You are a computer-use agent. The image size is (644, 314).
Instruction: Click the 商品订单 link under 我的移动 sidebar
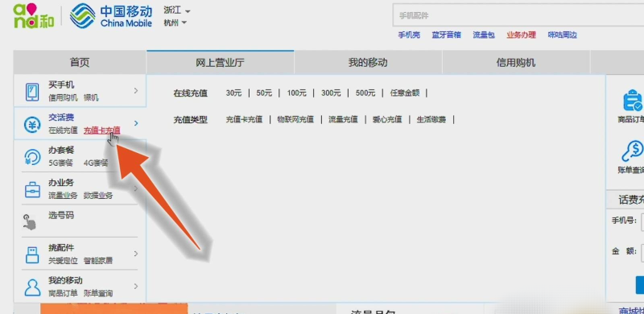coord(63,293)
